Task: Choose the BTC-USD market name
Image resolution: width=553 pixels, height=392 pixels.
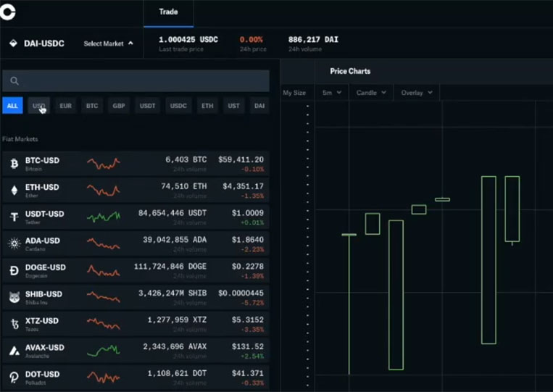Action: pos(42,160)
